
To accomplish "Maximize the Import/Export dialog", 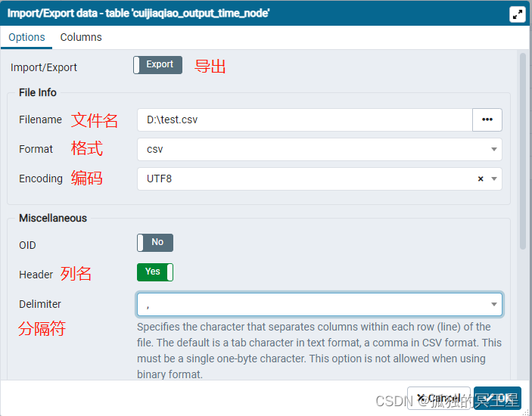I will pyautogui.click(x=518, y=14).
